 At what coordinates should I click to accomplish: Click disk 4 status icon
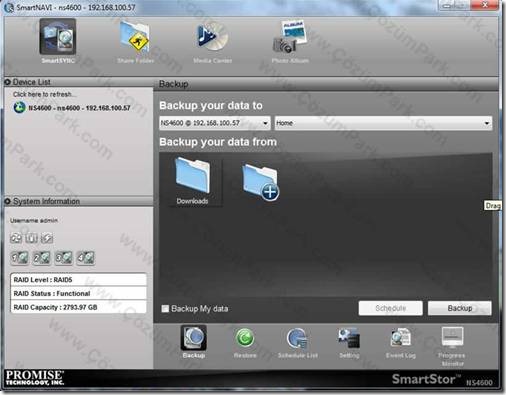[86, 258]
